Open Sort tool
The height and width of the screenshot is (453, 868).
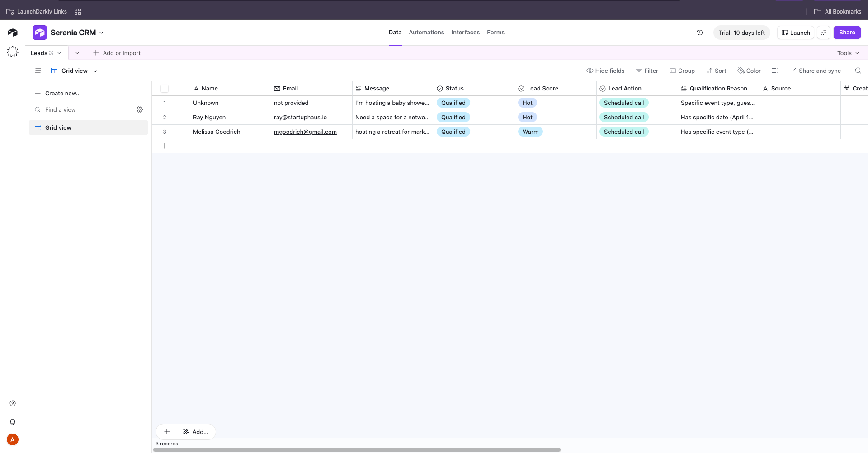[x=716, y=71]
